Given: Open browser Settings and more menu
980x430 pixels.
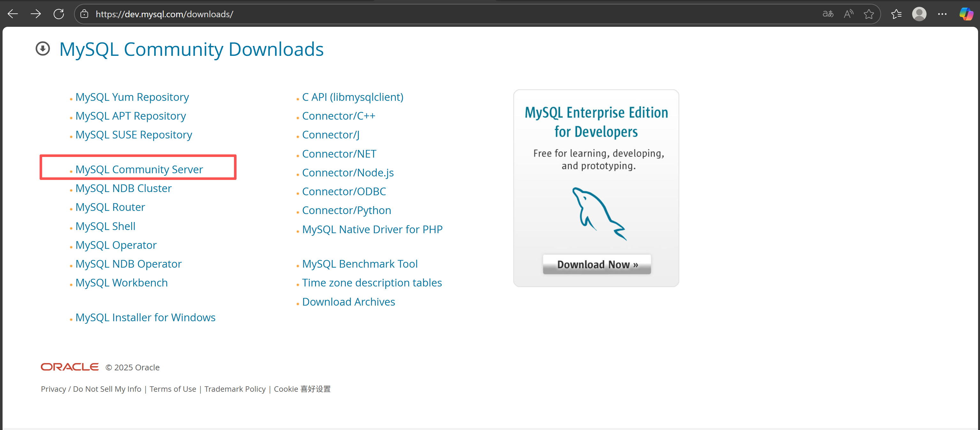Looking at the screenshot, I should pos(942,14).
